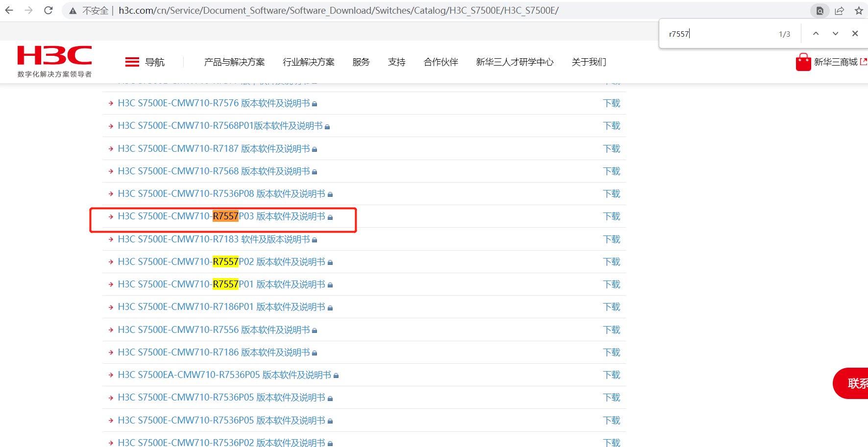Viewport: 868px width, 447px height.
Task: Open the S7500E-CMW710-R7576 software entry
Action: coord(214,103)
